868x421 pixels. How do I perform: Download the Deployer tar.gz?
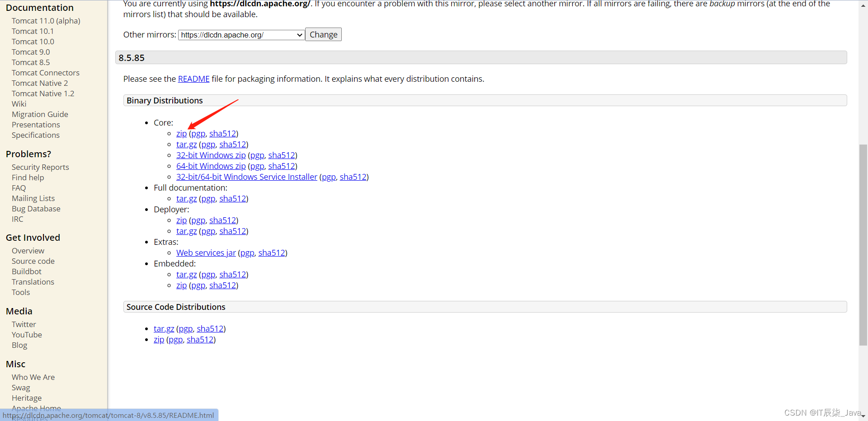pos(186,231)
